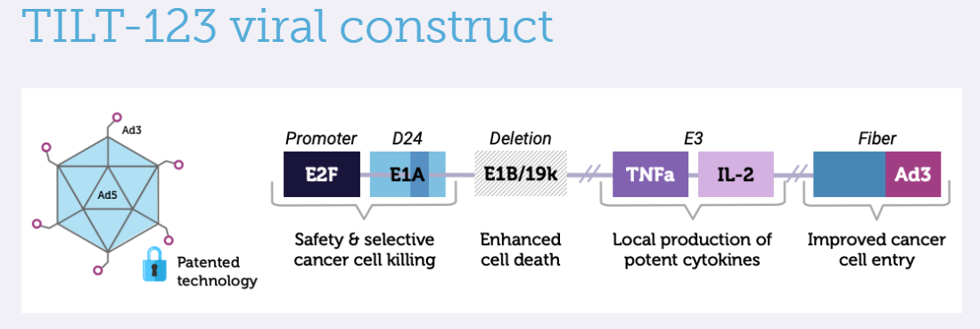
Task: Click the purple TNFa block
Action: coord(651,174)
